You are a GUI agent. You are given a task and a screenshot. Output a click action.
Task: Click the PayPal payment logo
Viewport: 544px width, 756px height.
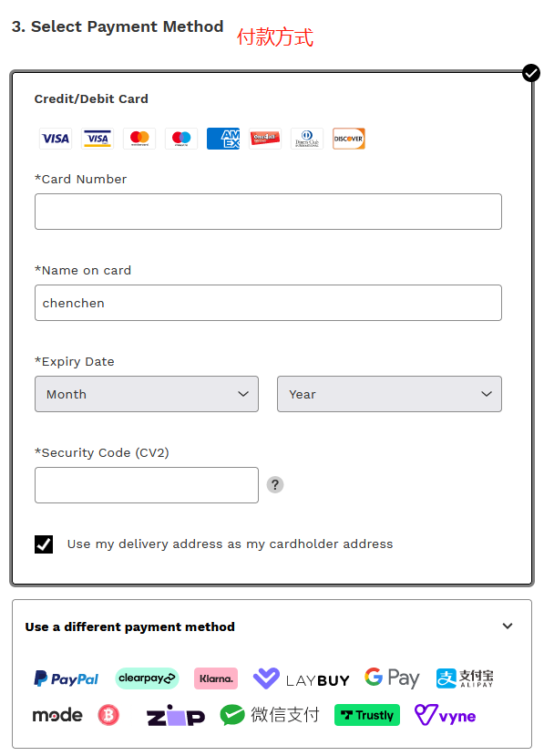pyautogui.click(x=66, y=678)
